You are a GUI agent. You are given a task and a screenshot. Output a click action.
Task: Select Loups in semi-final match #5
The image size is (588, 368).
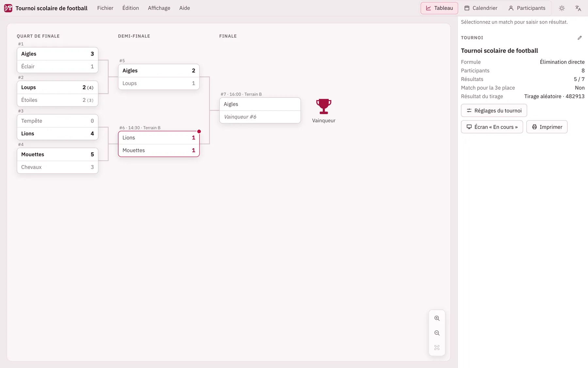(159, 83)
